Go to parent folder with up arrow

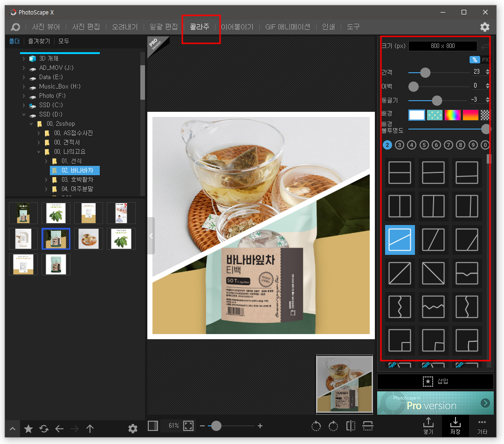90,429
